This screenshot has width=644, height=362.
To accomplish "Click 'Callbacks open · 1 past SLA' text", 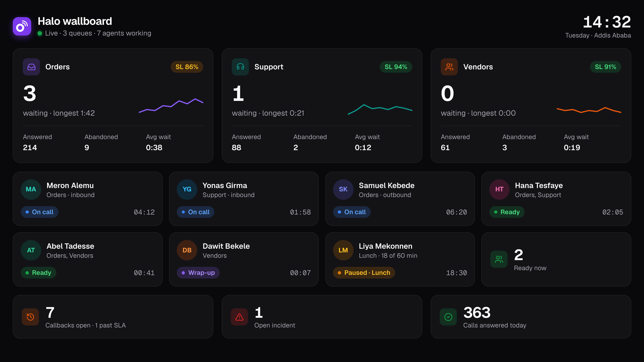I will [x=86, y=325].
